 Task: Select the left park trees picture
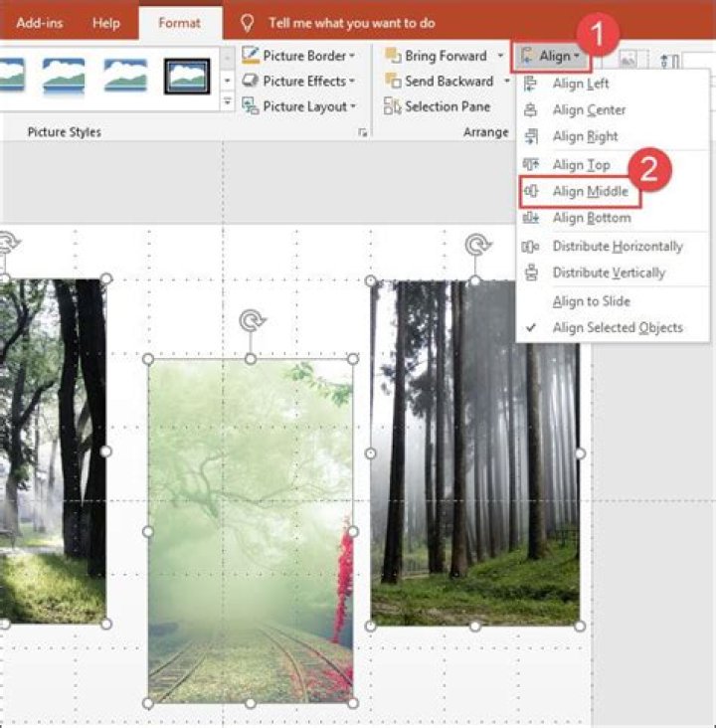(52, 451)
